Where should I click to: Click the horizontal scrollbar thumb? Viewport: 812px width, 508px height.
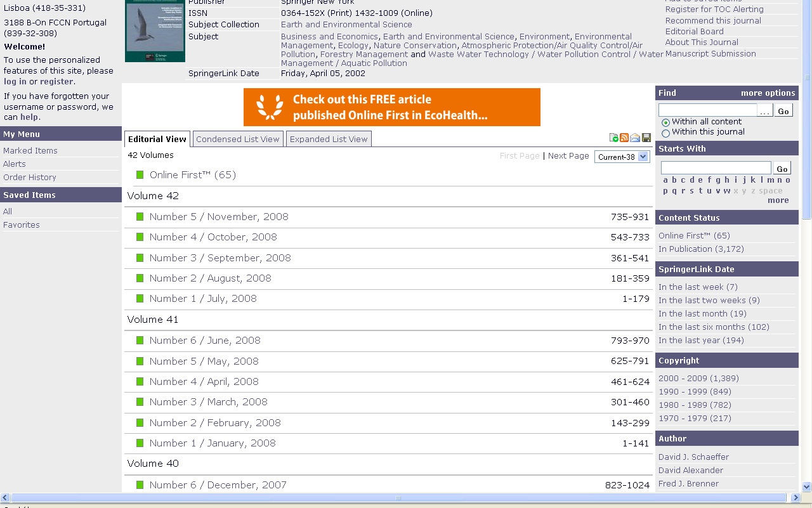point(398,498)
